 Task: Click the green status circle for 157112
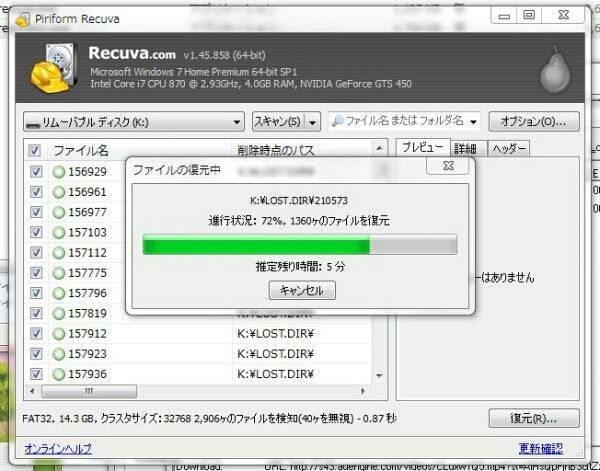point(59,253)
